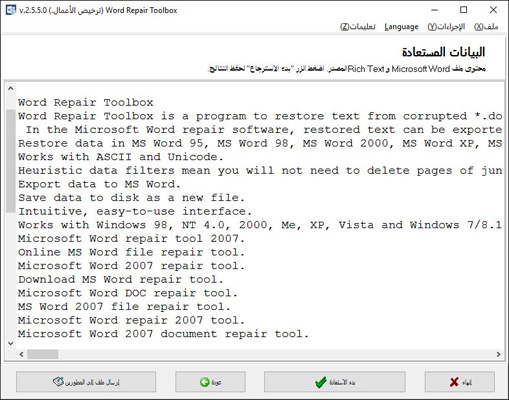This screenshot has height=400, width=509.
Task: Minimize the Word Repair Toolbox window
Action: (434, 10)
